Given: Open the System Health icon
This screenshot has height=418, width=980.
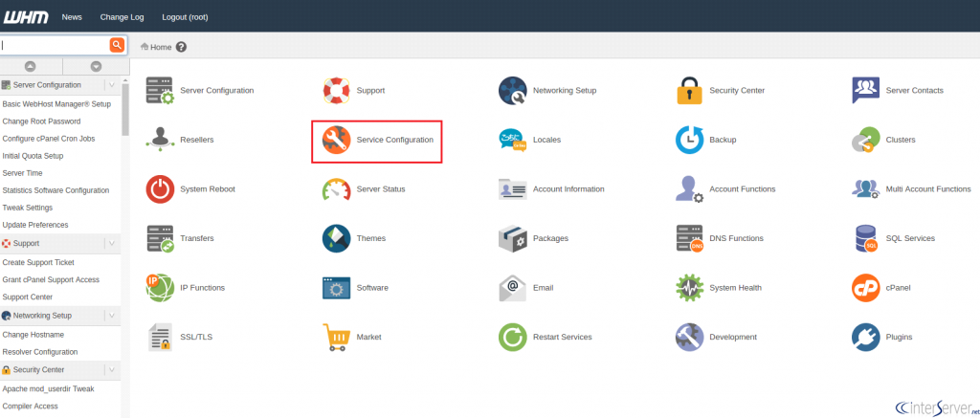Looking at the screenshot, I should [689, 288].
